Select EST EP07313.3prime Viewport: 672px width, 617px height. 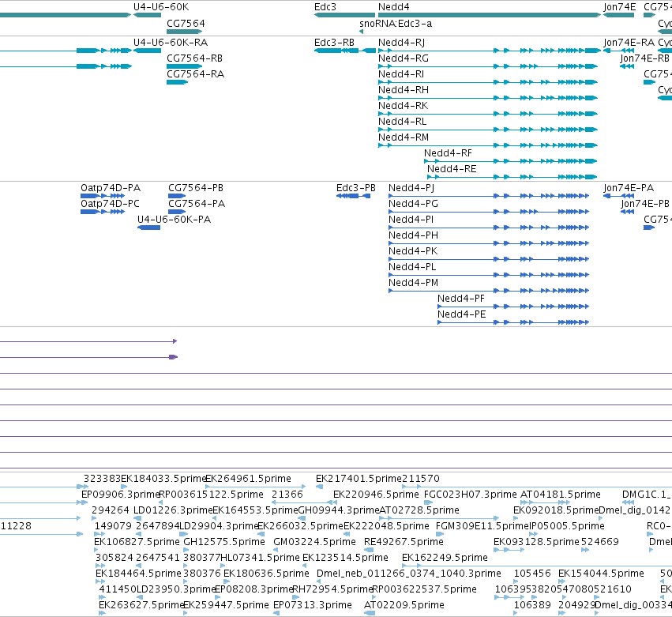(x=276, y=613)
